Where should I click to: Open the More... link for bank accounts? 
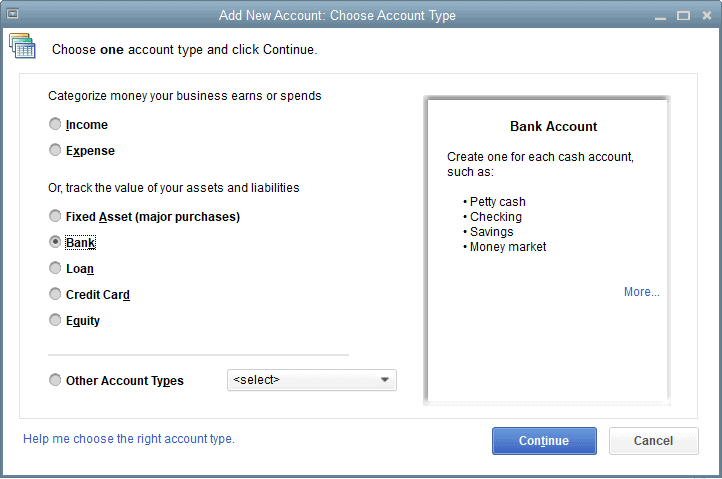[641, 292]
